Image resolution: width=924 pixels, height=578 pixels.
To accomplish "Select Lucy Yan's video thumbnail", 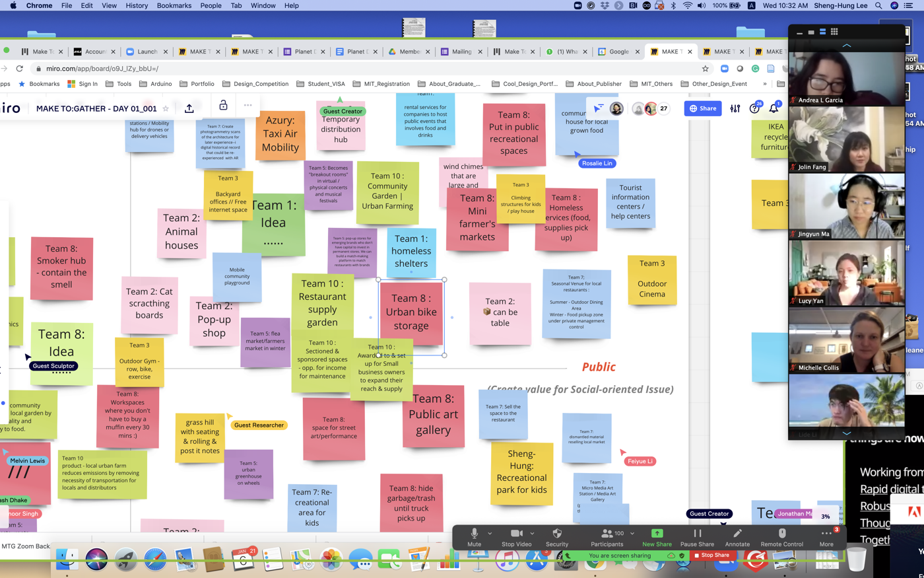I will (846, 273).
